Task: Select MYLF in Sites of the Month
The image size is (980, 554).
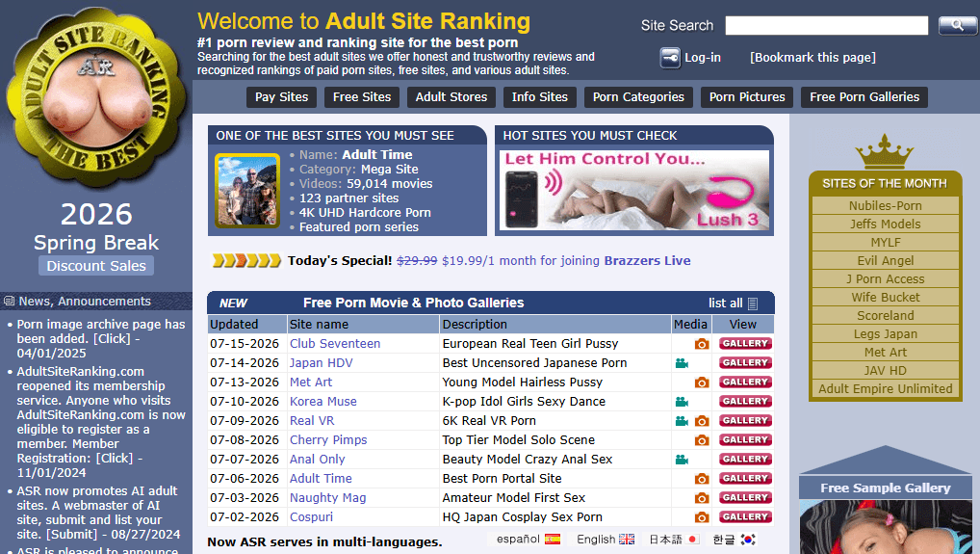Action: pyautogui.click(x=885, y=243)
